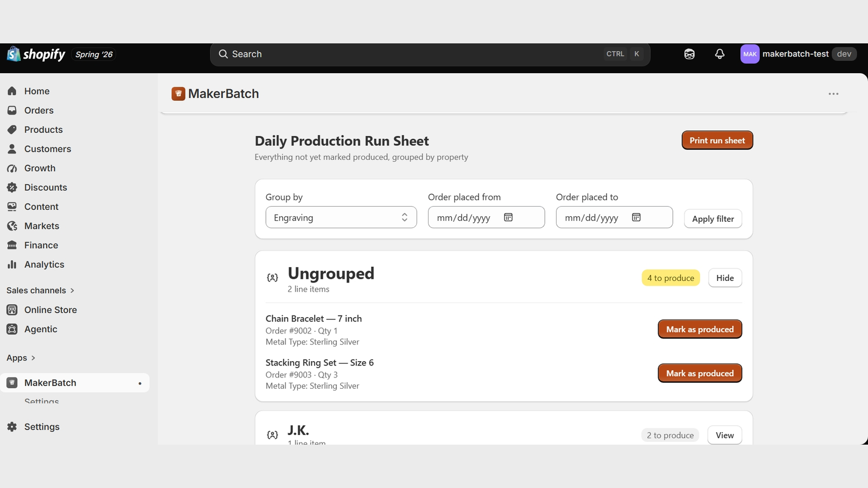Open calendar picker for Order placed to
The width and height of the screenshot is (868, 488).
[636, 217]
